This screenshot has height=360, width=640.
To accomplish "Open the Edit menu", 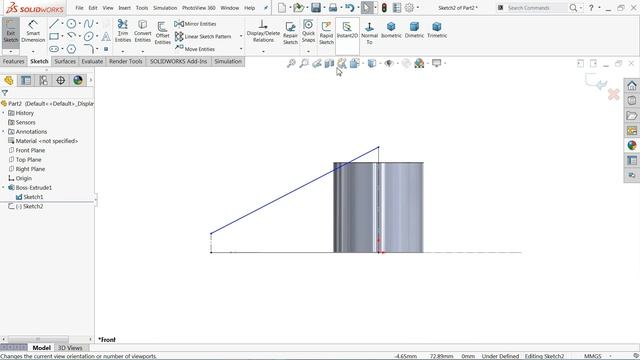I will tap(93, 8).
